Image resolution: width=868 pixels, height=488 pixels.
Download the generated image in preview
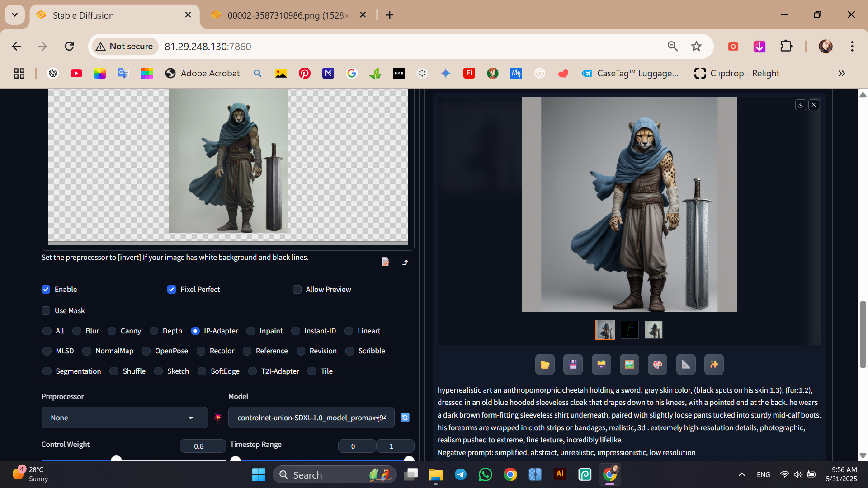pyautogui.click(x=800, y=105)
